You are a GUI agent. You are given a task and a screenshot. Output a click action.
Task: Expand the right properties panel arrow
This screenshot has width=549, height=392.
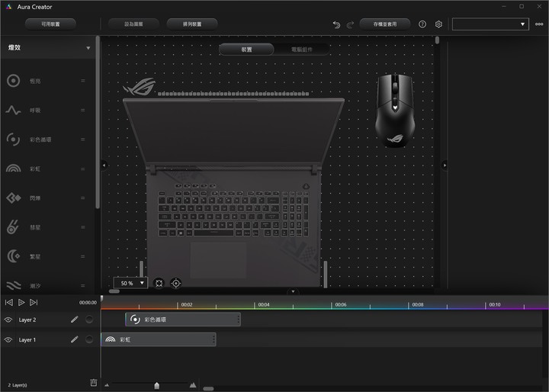point(445,165)
